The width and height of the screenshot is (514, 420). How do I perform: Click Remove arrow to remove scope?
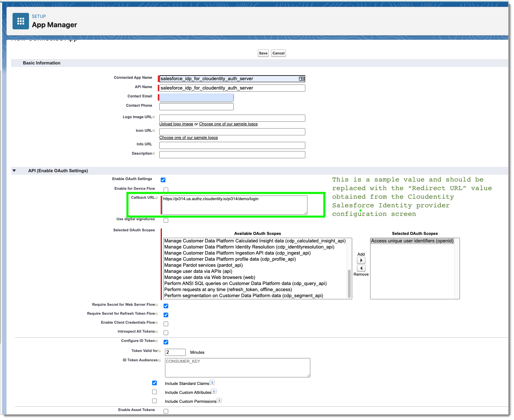[361, 268]
